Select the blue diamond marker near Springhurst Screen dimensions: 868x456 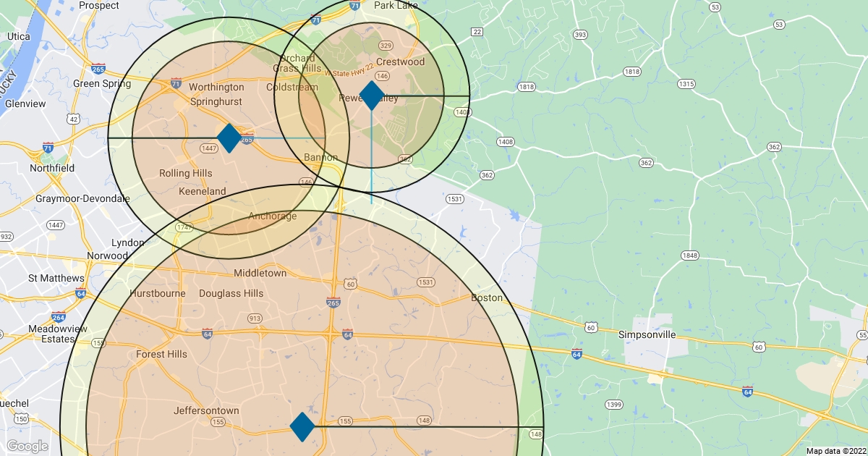tap(229, 138)
